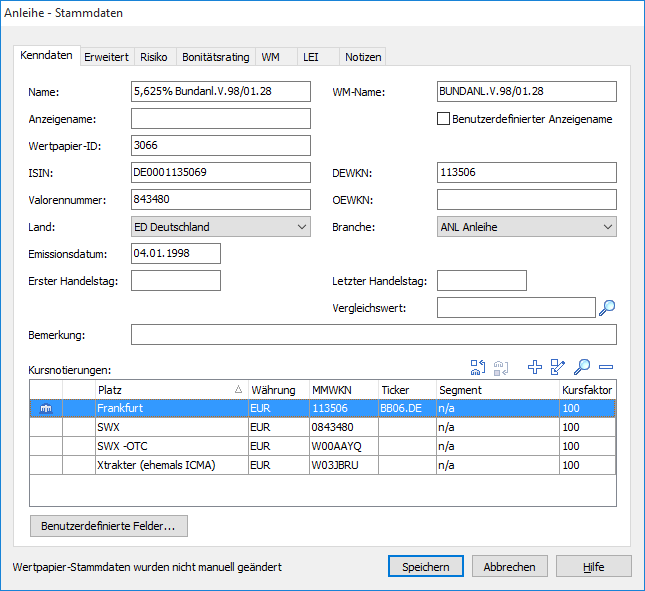Click the Abbrechen button

click(x=510, y=566)
